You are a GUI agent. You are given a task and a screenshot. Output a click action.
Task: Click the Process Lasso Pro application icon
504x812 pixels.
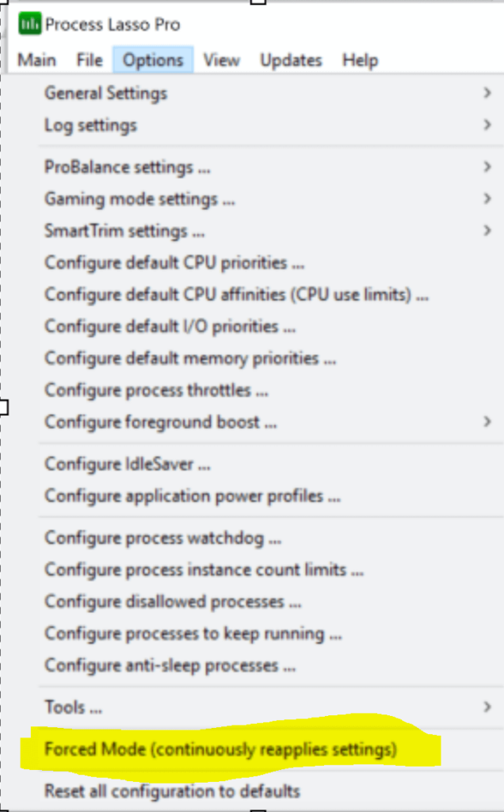pos(30,24)
